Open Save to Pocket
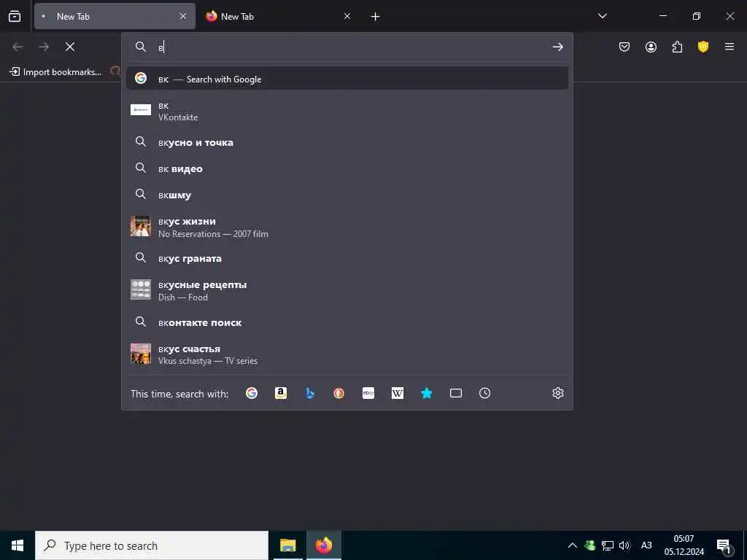 click(624, 47)
